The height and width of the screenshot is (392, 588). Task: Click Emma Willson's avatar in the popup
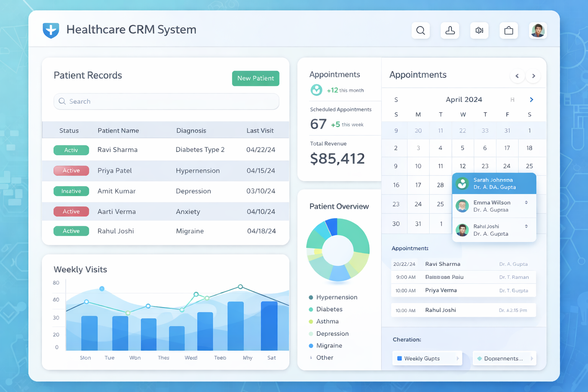click(x=462, y=206)
